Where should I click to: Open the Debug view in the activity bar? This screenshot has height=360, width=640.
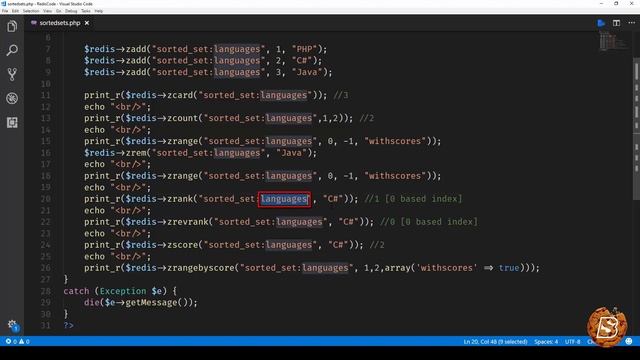(12, 98)
